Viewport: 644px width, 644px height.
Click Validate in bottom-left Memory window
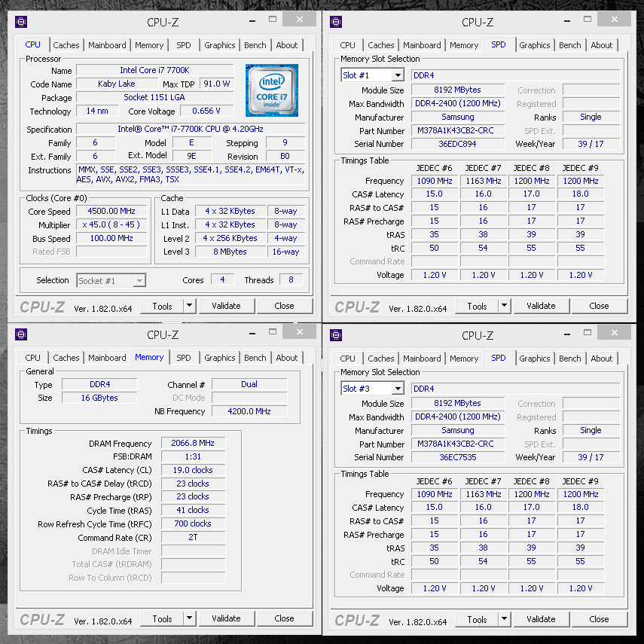226,618
